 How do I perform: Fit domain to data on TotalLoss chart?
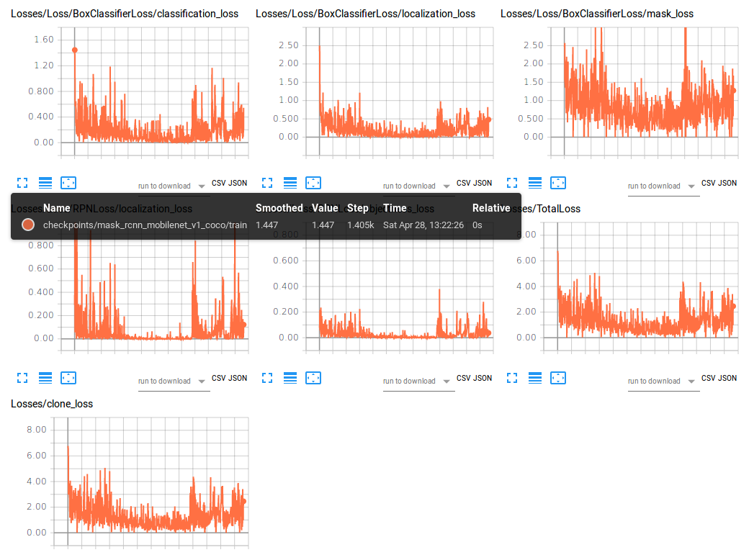click(x=558, y=378)
